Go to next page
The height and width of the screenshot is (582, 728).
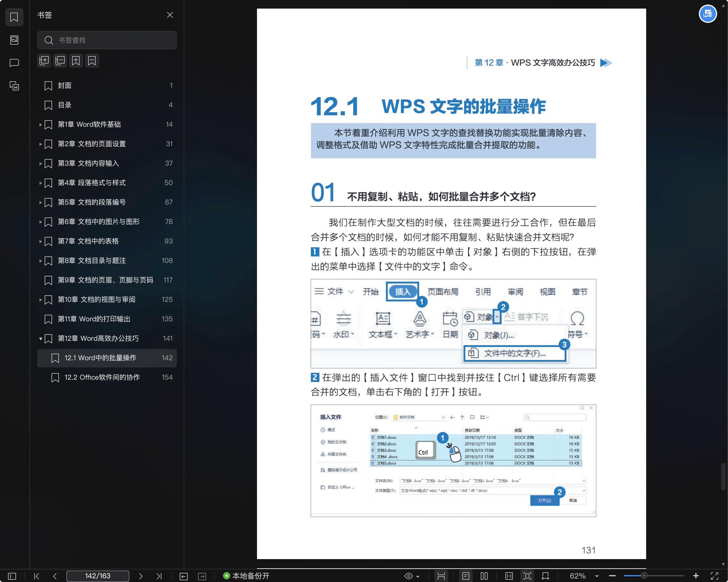pos(141,576)
